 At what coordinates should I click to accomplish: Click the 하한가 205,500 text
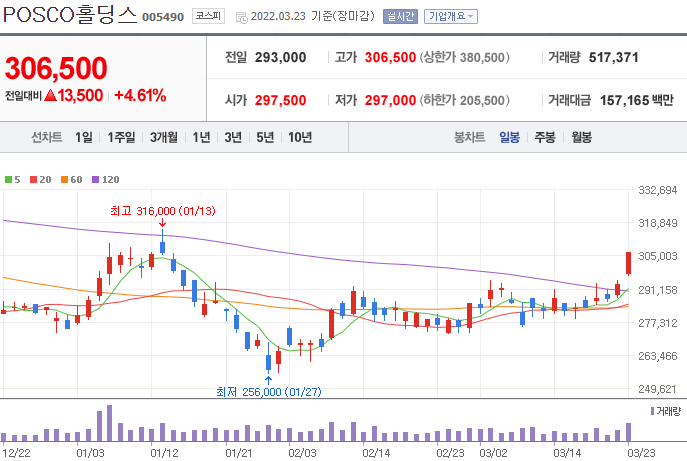point(464,100)
